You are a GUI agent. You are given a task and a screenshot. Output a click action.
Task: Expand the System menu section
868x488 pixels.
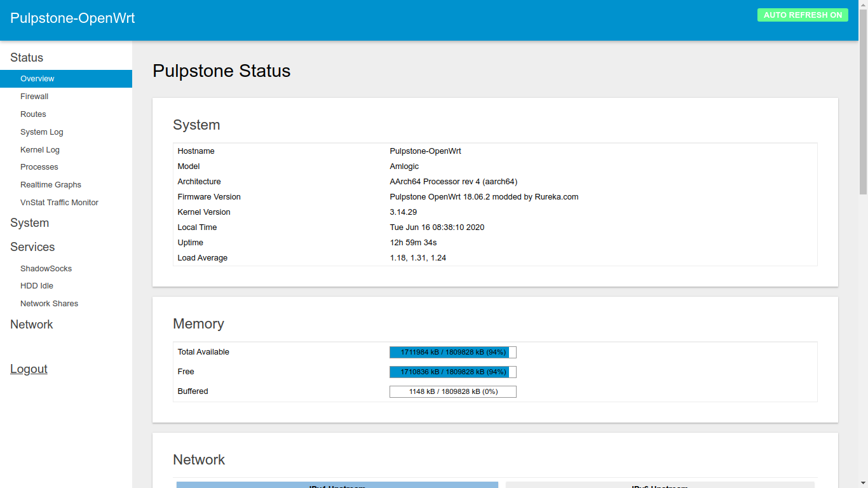point(29,223)
